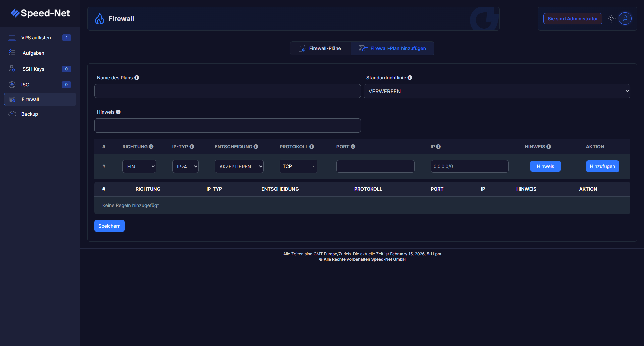This screenshot has height=346, width=644.
Task: Click the Firewall-Pläne tab icon
Action: tap(302, 48)
